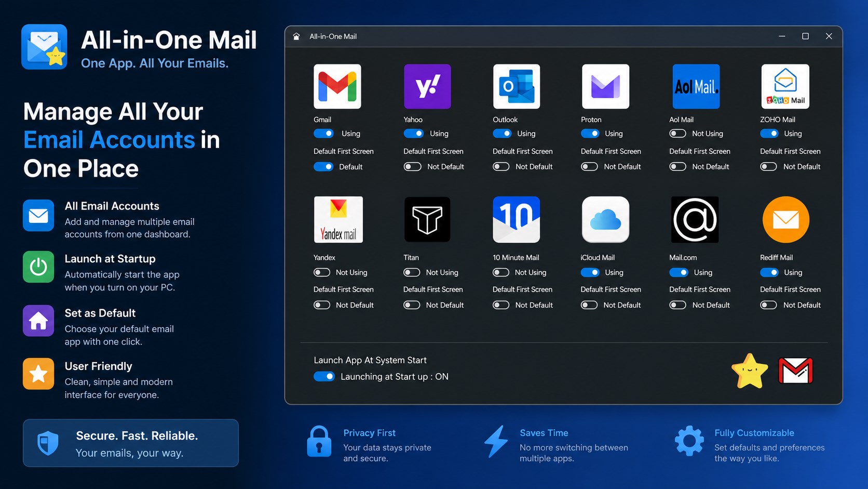
Task: Enable the Titan Not Using toggle
Action: [412, 272]
